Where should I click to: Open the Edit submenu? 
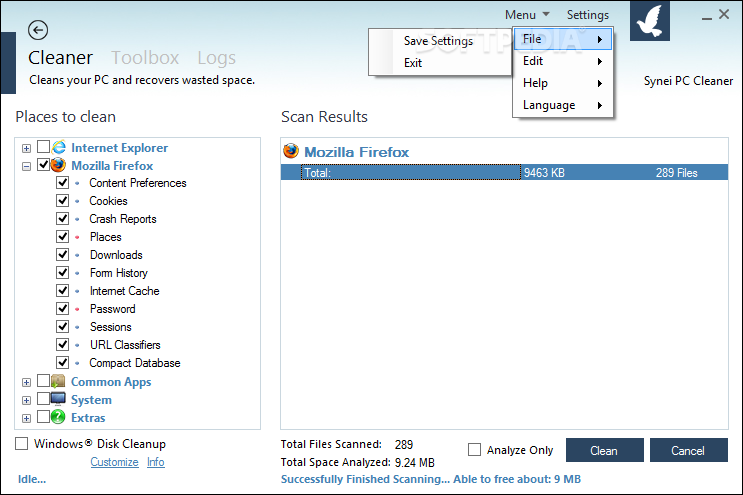(x=563, y=61)
